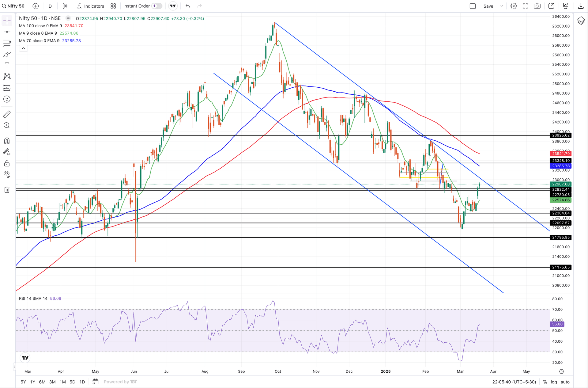Take a chart snapshot with camera icon

tap(537, 6)
